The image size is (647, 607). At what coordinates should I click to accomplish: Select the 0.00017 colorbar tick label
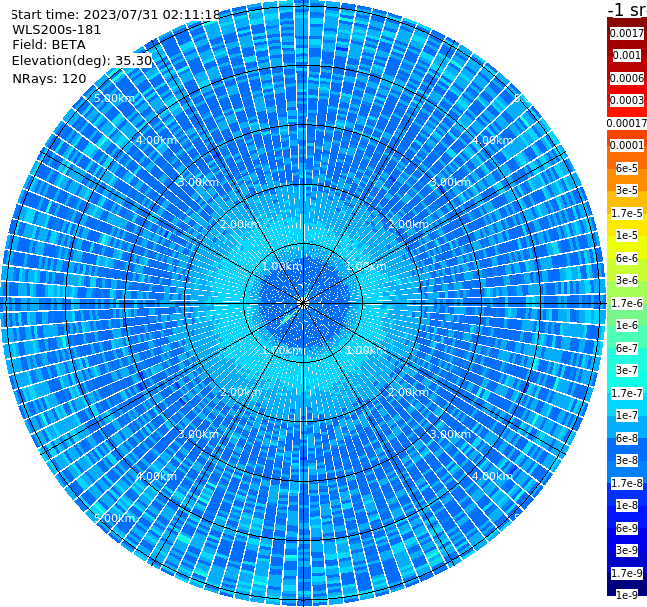click(x=627, y=123)
